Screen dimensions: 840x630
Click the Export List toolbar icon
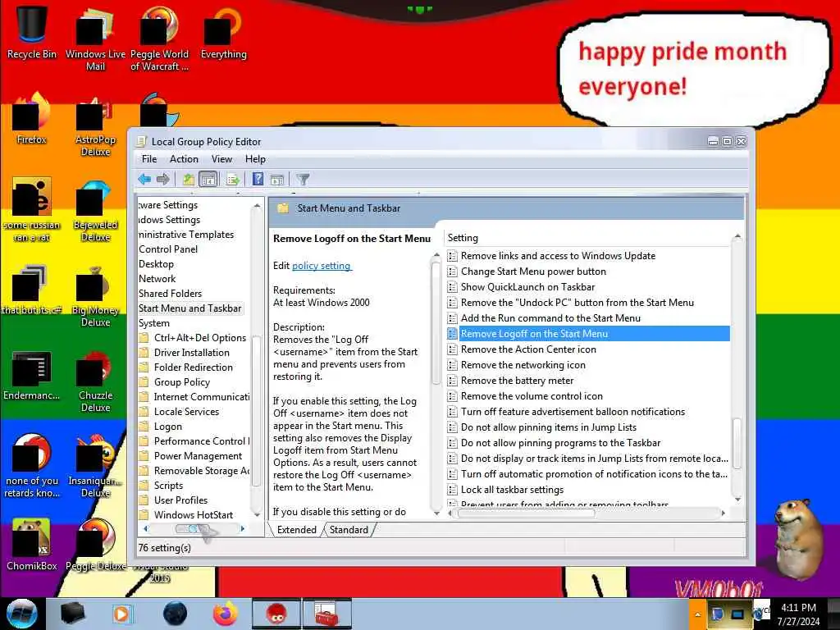click(232, 180)
